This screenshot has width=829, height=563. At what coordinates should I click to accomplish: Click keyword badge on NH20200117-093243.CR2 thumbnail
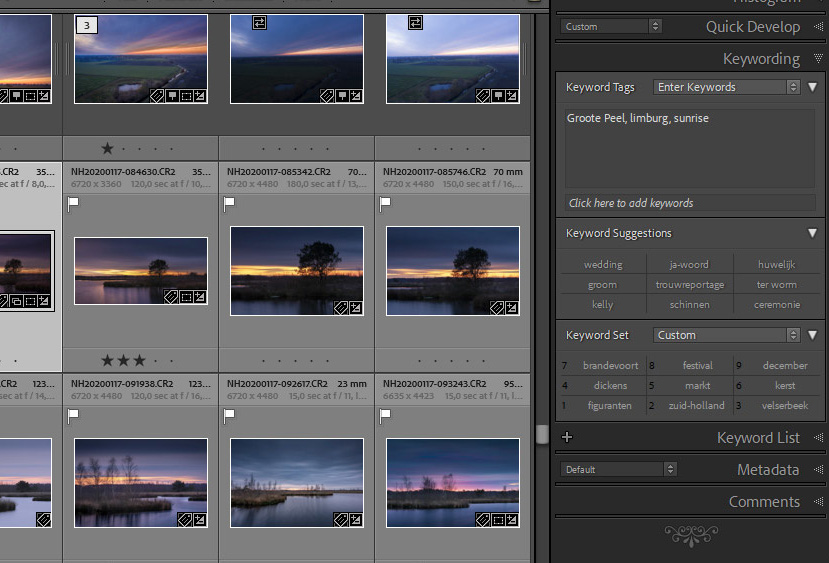click(x=483, y=520)
